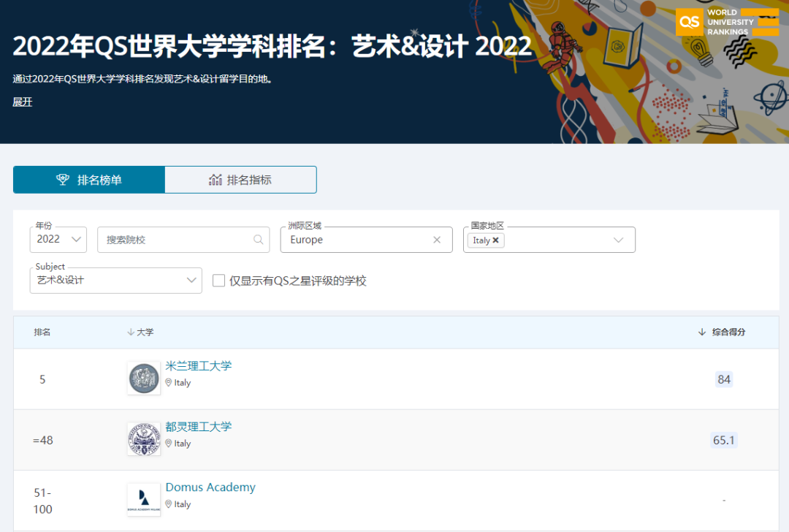This screenshot has height=532, width=789.
Task: Switch to the 排名指标 tab
Action: [240, 179]
